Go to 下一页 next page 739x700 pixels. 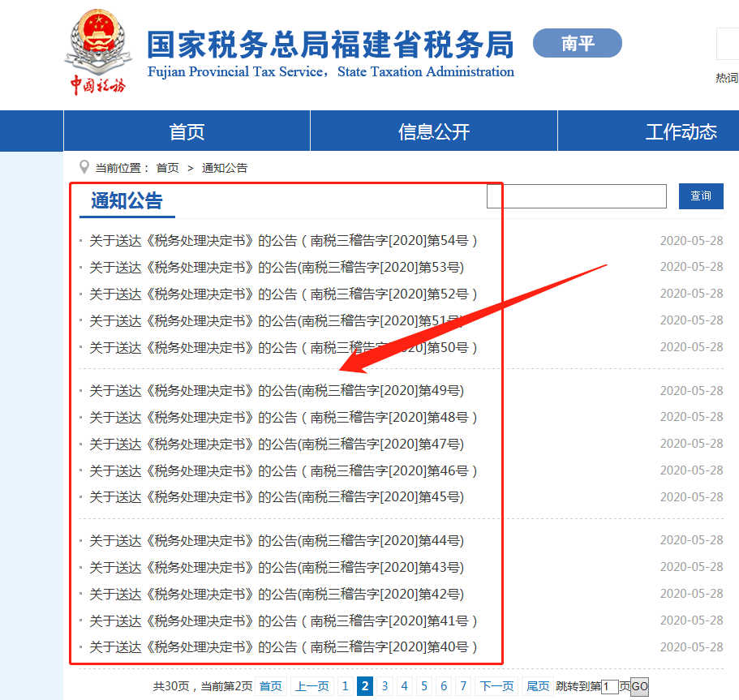coord(496,686)
